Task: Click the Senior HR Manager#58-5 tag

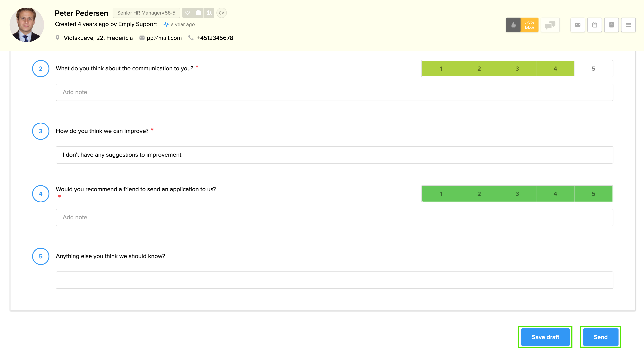Action: (146, 13)
